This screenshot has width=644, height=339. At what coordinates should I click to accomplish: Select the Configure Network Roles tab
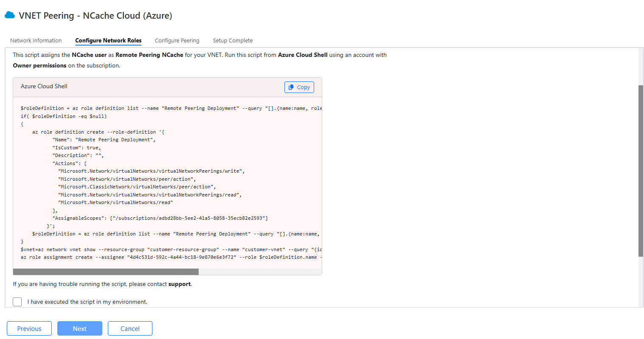coord(108,40)
